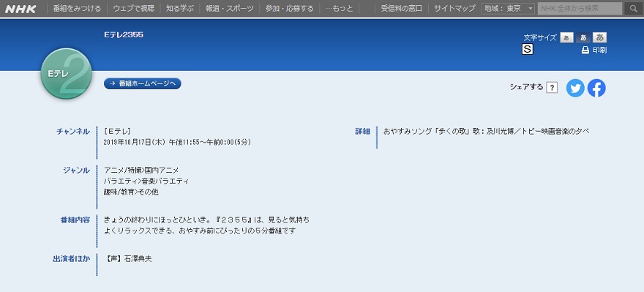Click the 文字サイズ label
The image size is (644, 292).
[x=539, y=37]
